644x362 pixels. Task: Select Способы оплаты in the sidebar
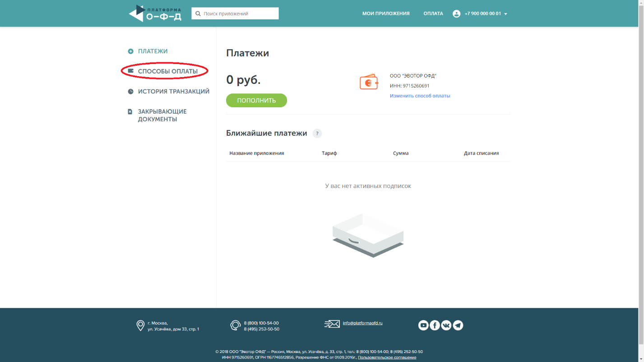168,71
